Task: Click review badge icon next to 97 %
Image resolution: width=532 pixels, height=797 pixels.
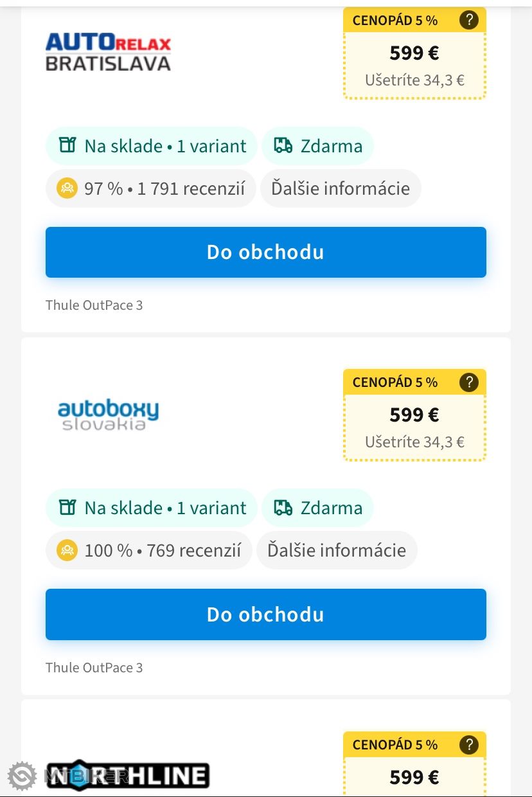Action: point(67,188)
